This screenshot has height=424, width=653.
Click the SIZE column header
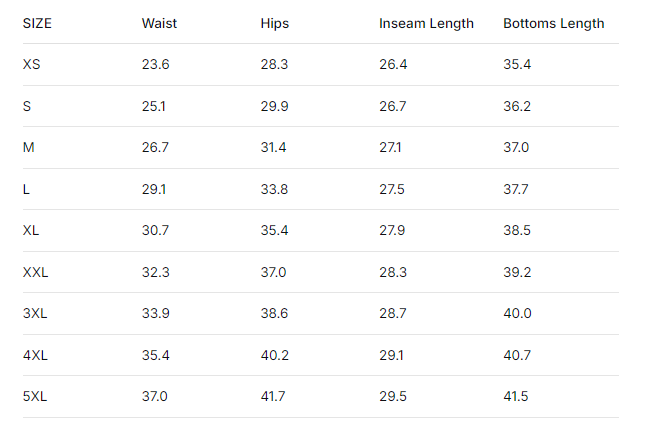coord(37,23)
